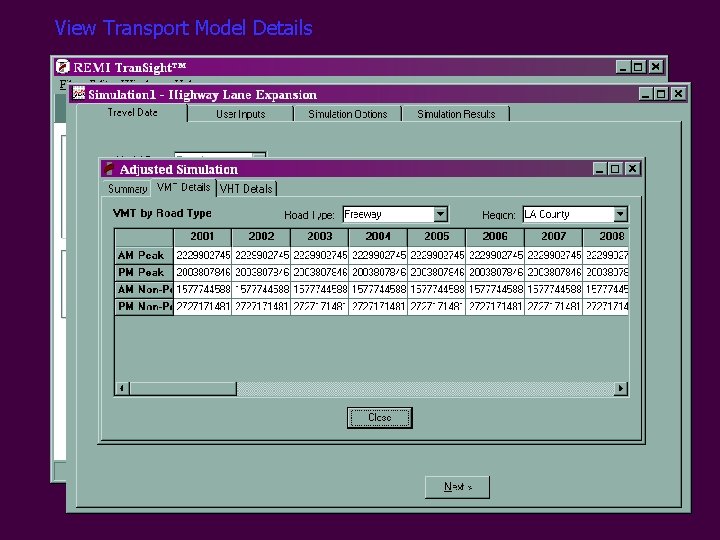Image resolution: width=720 pixels, height=540 pixels.
Task: Maximize the Simulation1 Highway Lane Expansion window
Action: point(661,94)
